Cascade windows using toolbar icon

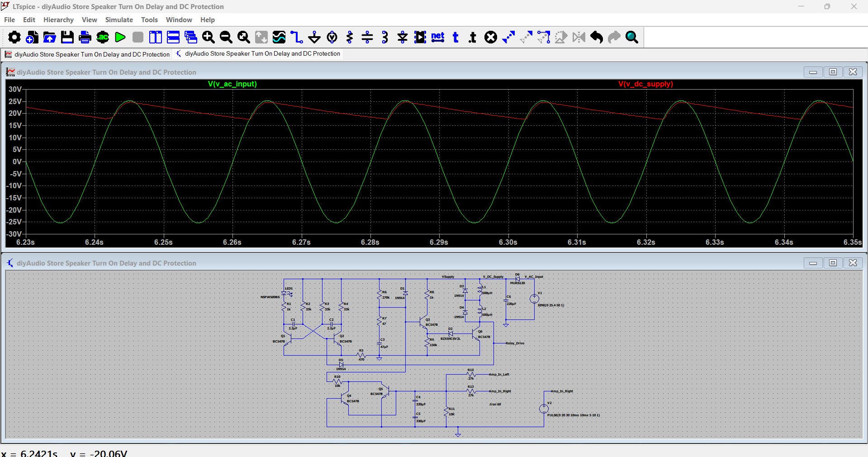tap(191, 37)
